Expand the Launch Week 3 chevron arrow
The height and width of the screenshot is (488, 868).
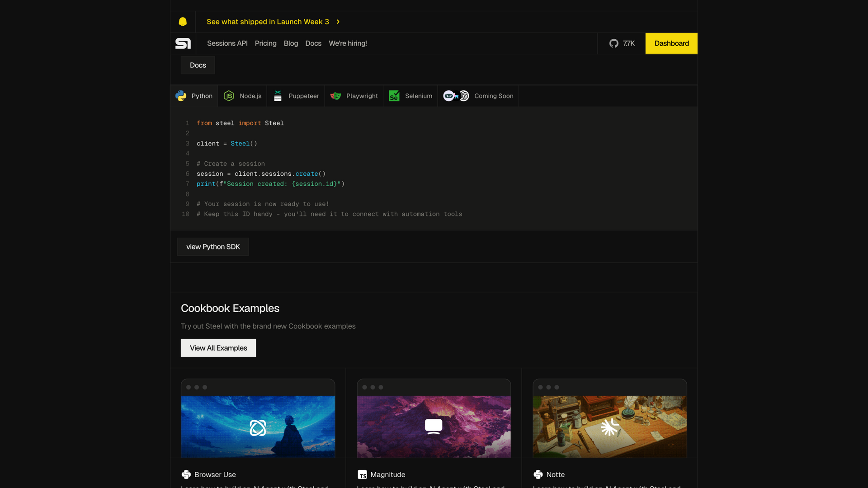coord(338,22)
